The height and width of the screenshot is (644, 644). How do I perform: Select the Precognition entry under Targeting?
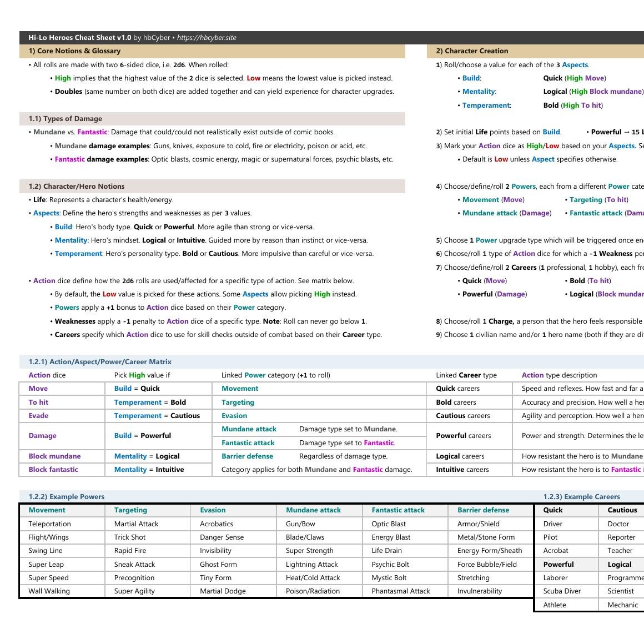pyautogui.click(x=134, y=578)
